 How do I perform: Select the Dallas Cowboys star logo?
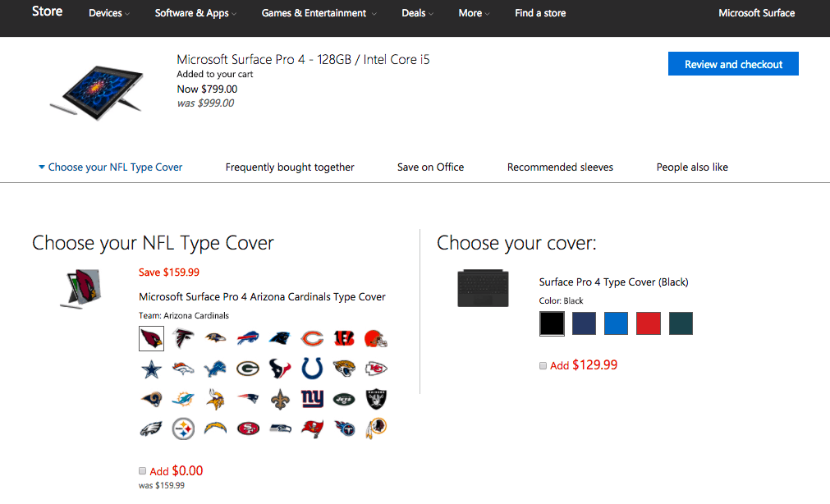[151, 368]
